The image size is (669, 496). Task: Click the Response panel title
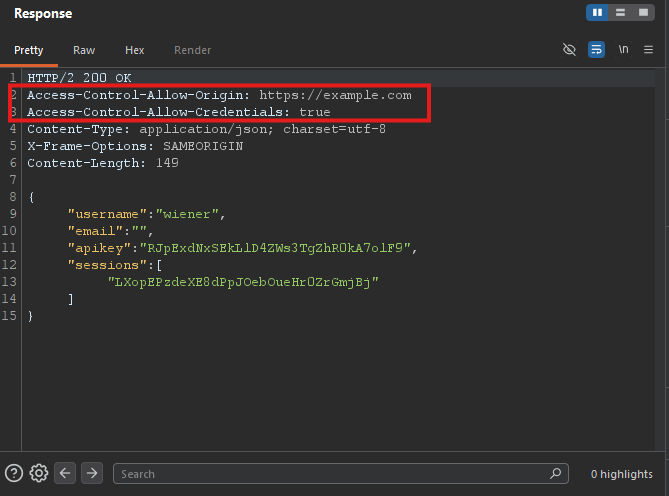tap(43, 14)
